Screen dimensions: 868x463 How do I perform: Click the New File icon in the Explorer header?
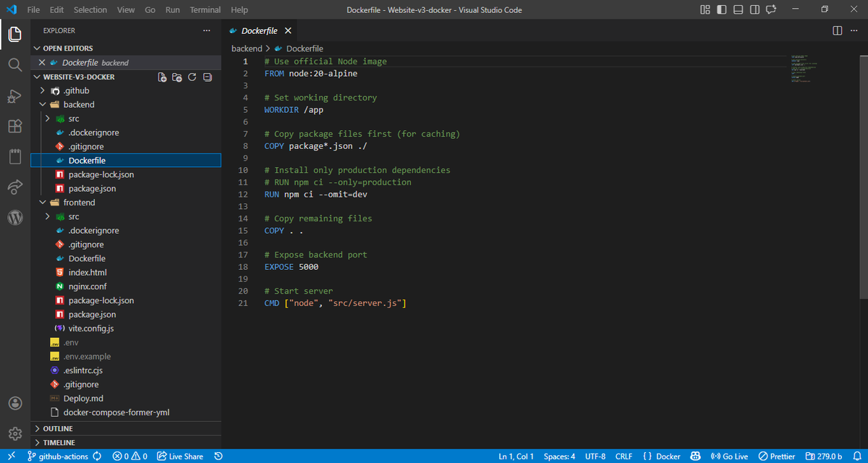point(163,77)
